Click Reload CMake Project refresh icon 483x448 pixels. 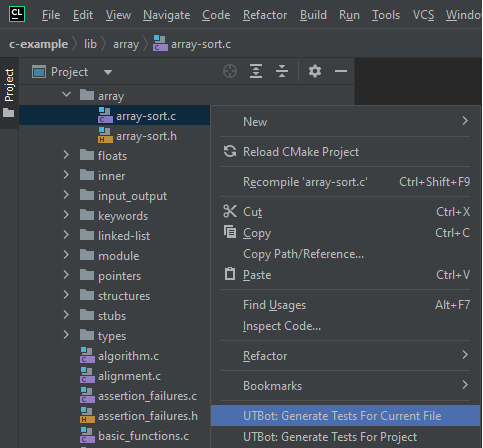click(230, 151)
